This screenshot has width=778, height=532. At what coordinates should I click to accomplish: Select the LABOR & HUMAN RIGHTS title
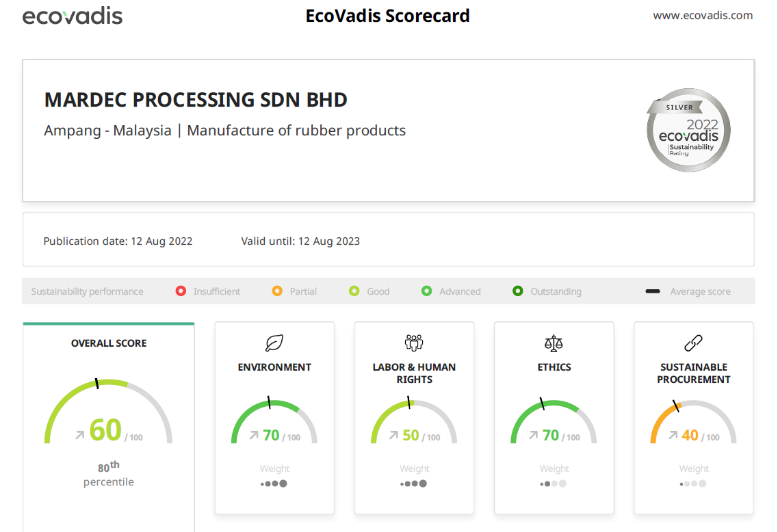pyautogui.click(x=414, y=373)
